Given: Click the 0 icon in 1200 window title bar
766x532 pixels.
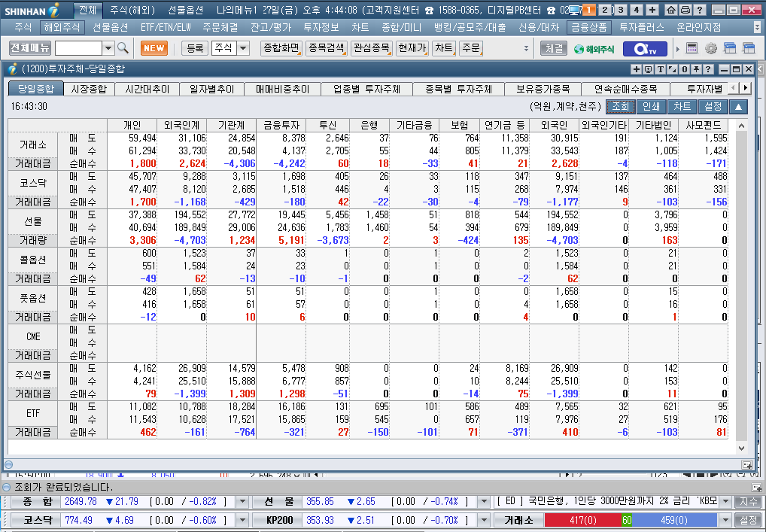Looking at the screenshot, I should click(685, 69).
